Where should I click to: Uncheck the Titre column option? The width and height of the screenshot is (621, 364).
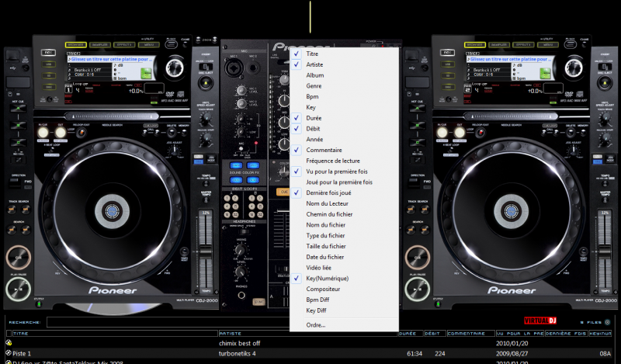(312, 54)
